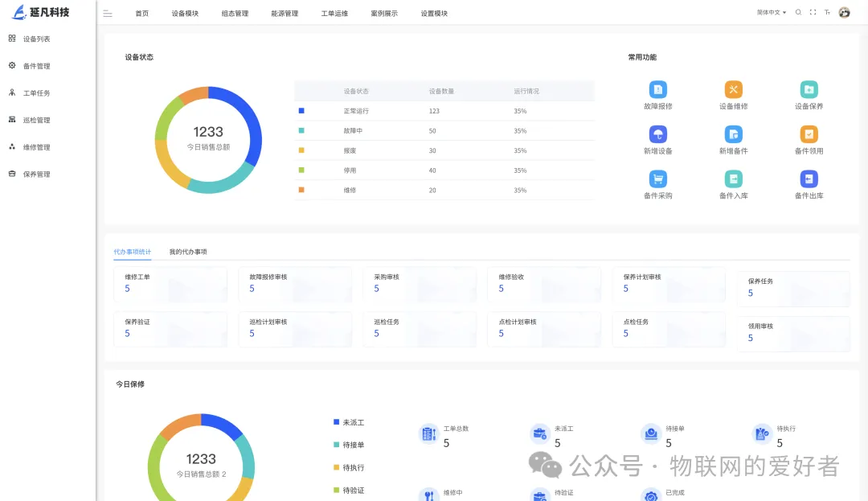This screenshot has height=501, width=868.
Task: Click orange swatch in 维修 row
Action: click(x=301, y=190)
